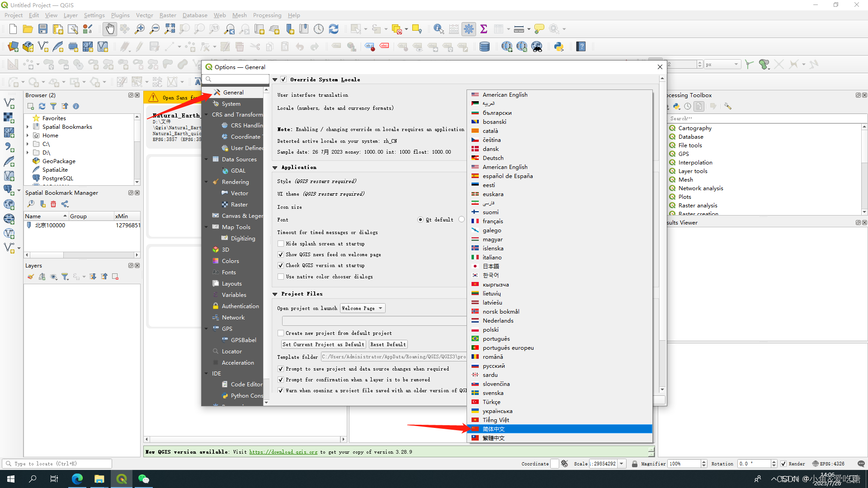Click the Zoom Full extent icon
Screen dimensions: 868x488
click(170, 29)
